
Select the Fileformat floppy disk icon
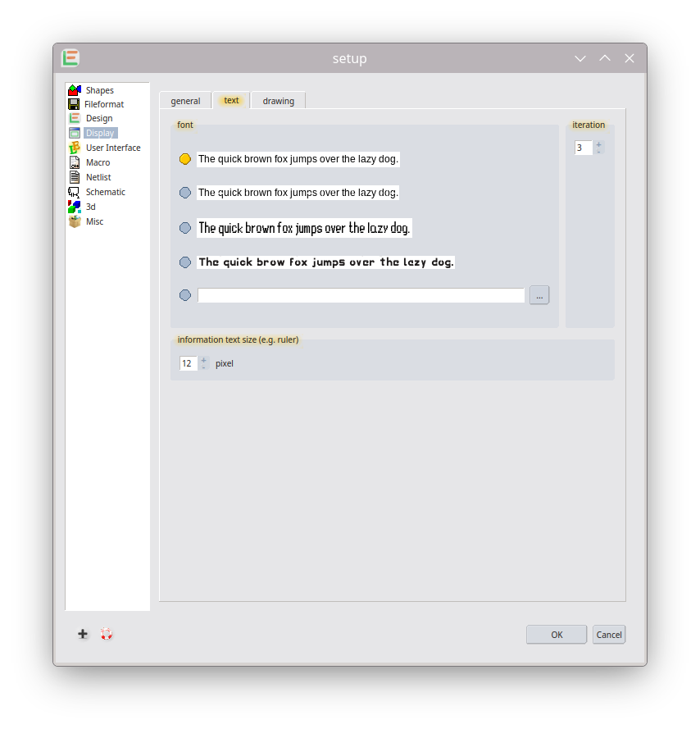pos(74,104)
